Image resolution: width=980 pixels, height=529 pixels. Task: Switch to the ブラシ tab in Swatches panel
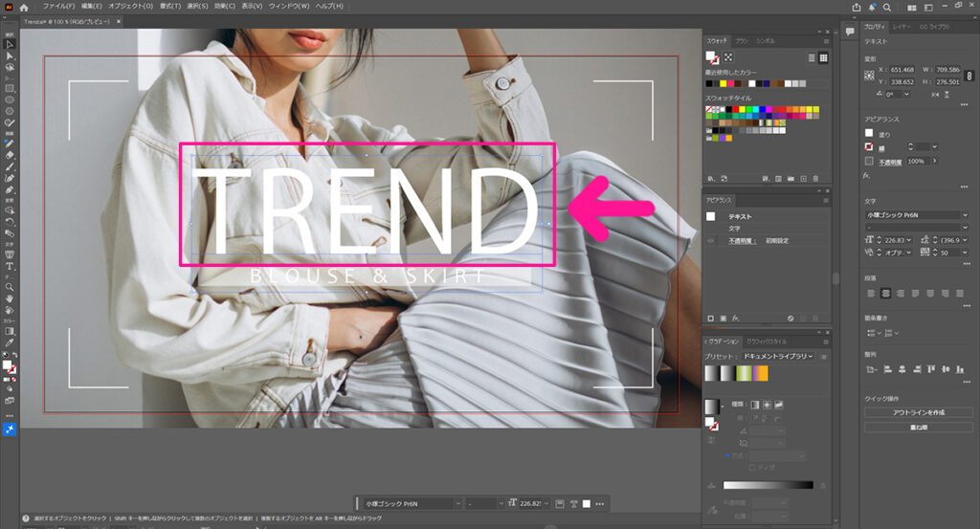(742, 41)
